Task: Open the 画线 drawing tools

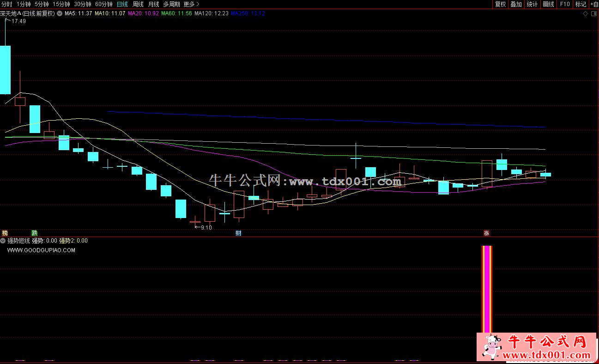Action: tap(548, 4)
